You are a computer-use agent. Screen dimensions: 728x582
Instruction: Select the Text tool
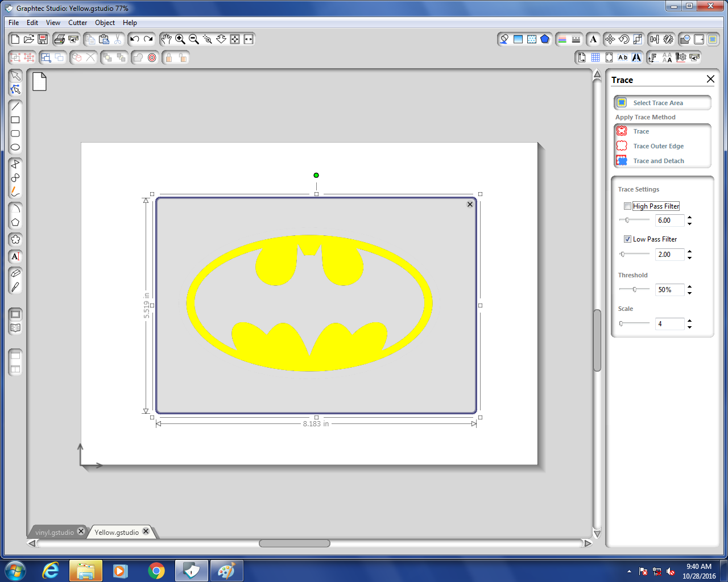tap(15, 256)
